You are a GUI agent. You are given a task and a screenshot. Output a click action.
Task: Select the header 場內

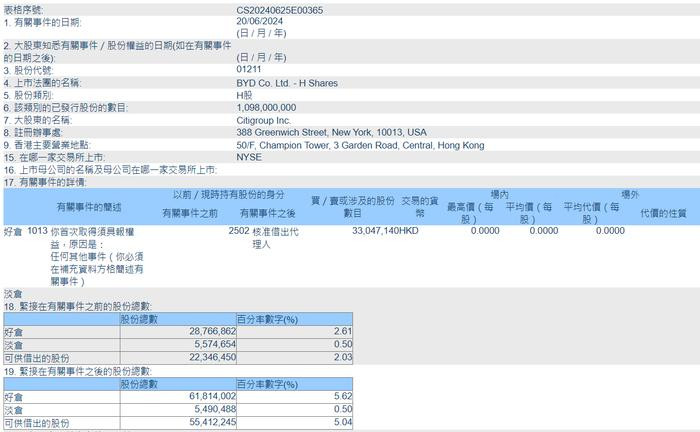pos(500,195)
